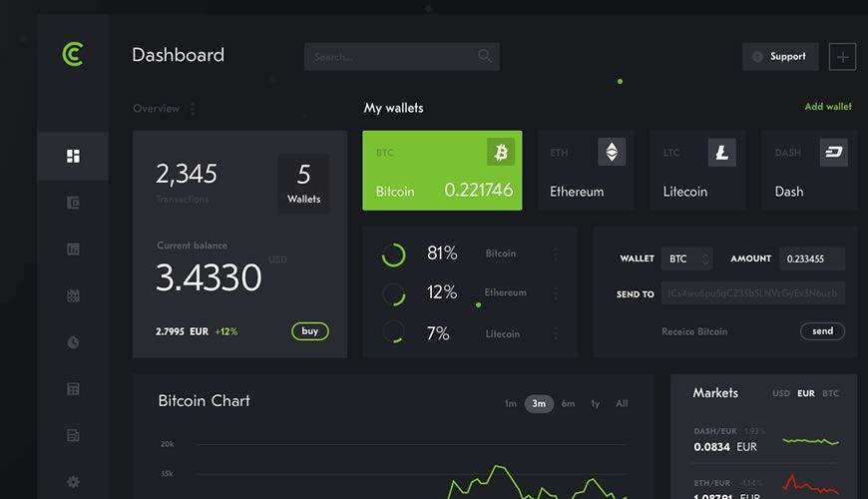Click the 5 Wallets tile
Viewport: 868px width, 499px height.
pyautogui.click(x=304, y=184)
